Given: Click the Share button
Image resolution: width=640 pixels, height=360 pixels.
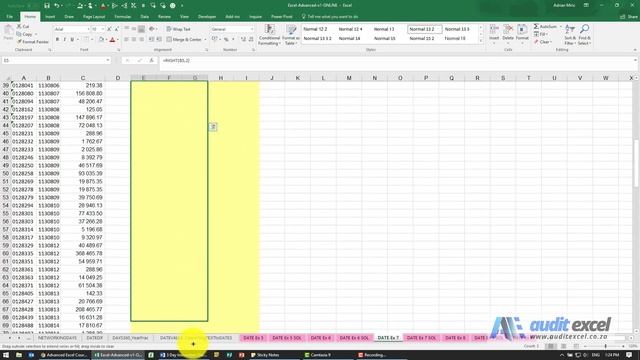Looking at the screenshot, I should (629, 17).
